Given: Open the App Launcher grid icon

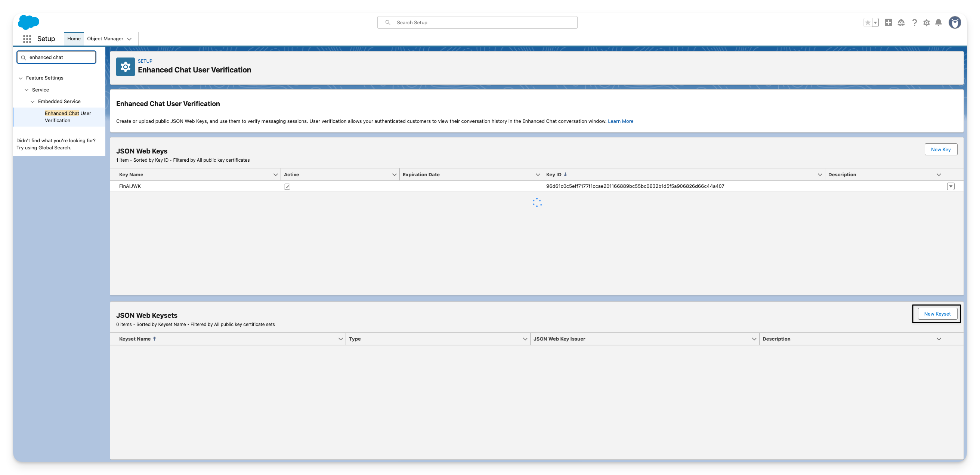Looking at the screenshot, I should pyautogui.click(x=27, y=39).
